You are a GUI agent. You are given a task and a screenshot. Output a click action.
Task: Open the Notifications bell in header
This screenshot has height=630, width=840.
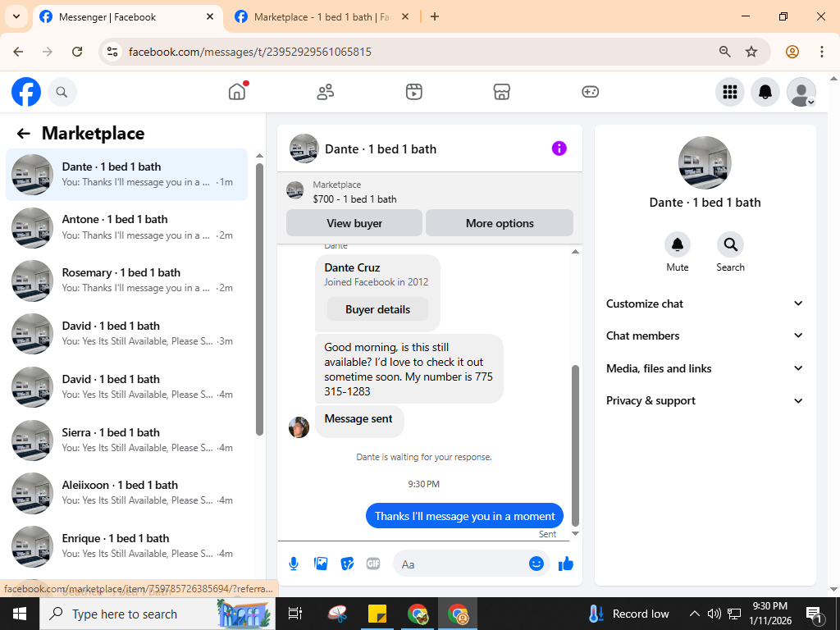[x=765, y=92]
